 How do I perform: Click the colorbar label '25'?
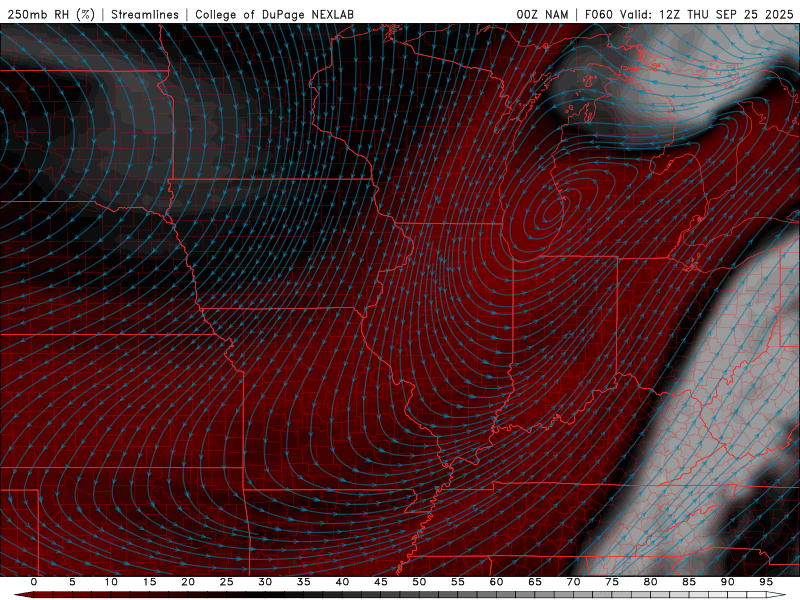[227, 582]
